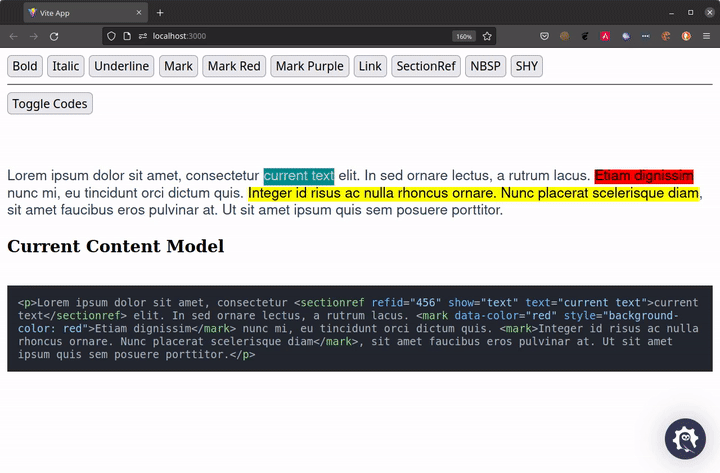Click the purple globe extension icon
The width and height of the screenshot is (720, 473).
(625, 36)
